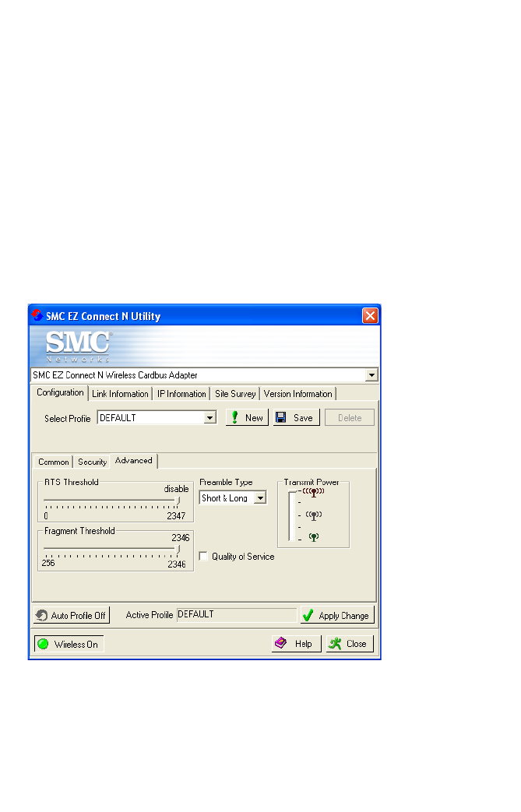The image size is (521, 812).
Task: Toggle the Wireless On button
Action: click(69, 644)
